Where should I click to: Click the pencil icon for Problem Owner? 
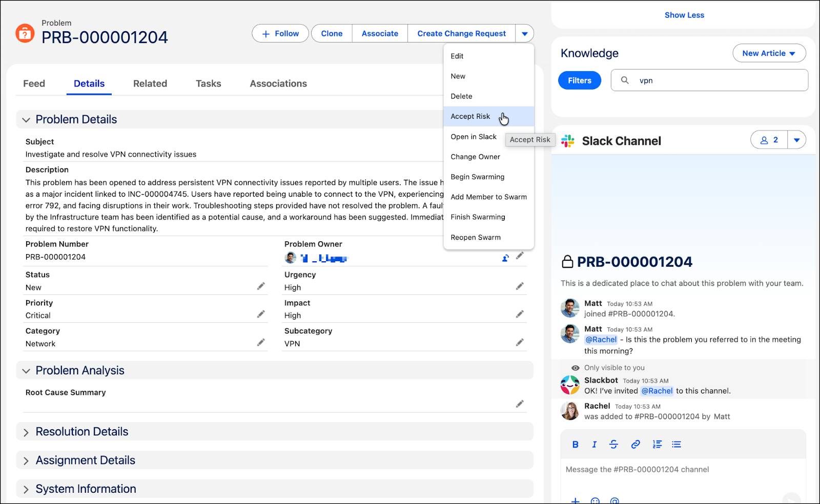coord(520,256)
